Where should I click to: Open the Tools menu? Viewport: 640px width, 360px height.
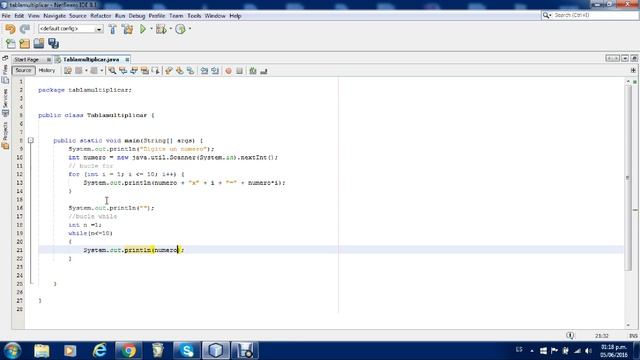(194, 16)
